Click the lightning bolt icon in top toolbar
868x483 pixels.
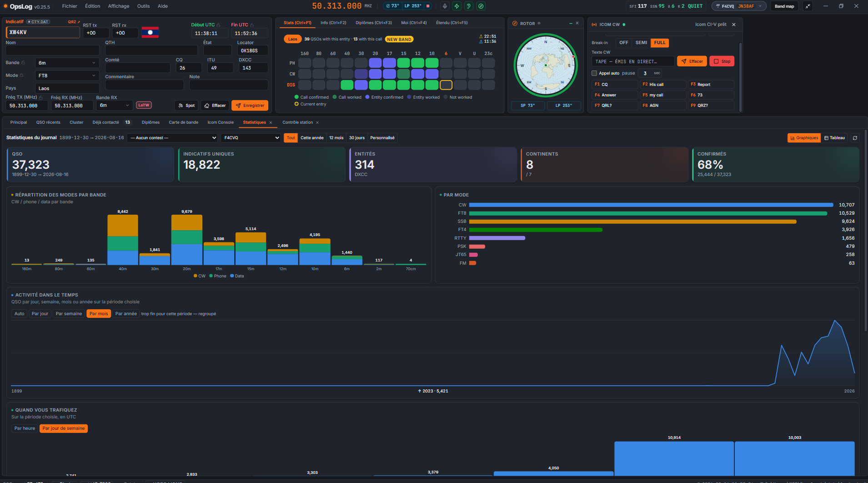pyautogui.click(x=457, y=6)
